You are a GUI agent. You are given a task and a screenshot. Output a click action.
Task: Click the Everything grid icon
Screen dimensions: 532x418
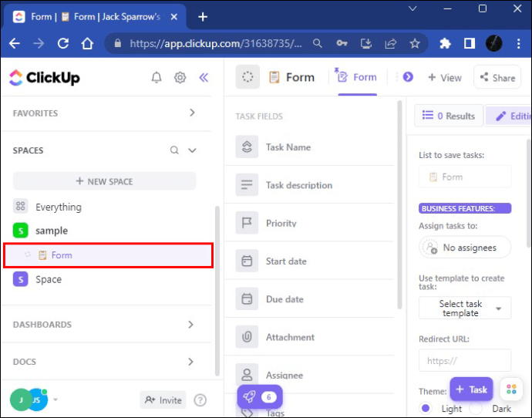(x=20, y=206)
